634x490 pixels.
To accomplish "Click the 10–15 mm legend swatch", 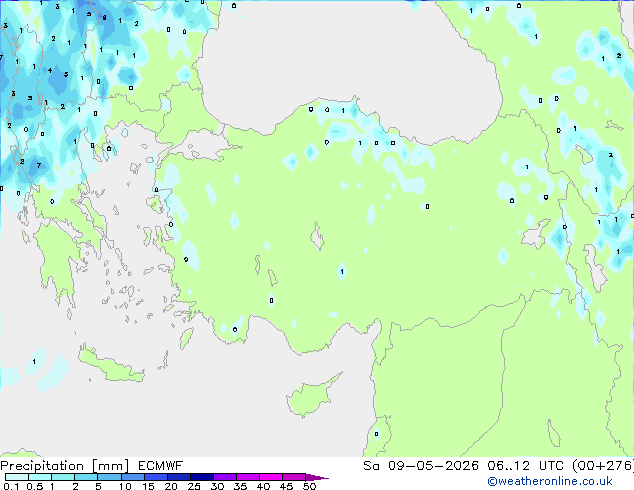I will pyautogui.click(x=132, y=477).
